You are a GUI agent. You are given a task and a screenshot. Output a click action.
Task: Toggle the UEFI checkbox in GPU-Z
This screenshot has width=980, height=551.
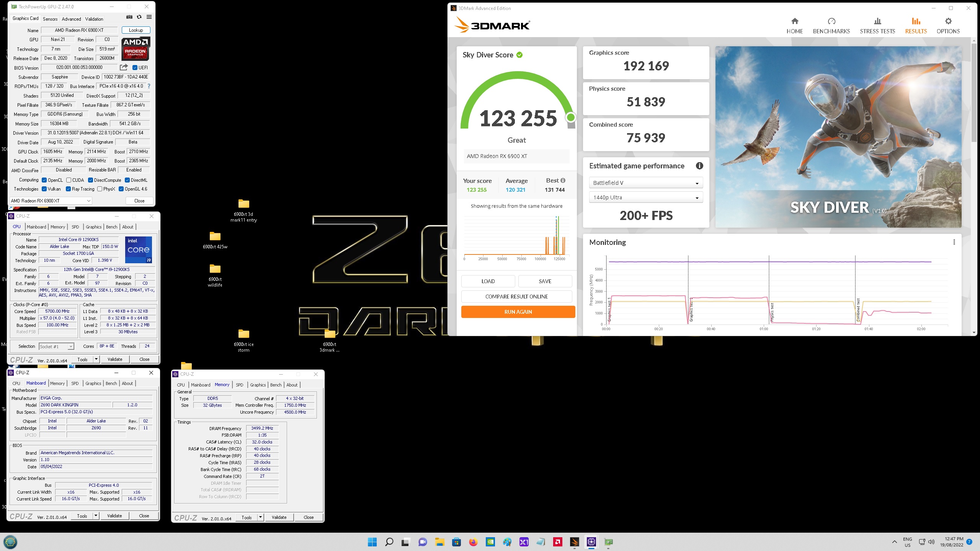pos(135,68)
